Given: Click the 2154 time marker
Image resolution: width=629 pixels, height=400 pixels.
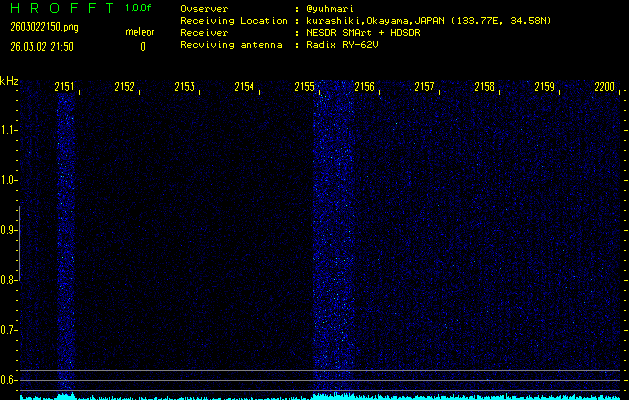Looking at the screenshot, I should [x=244, y=87].
